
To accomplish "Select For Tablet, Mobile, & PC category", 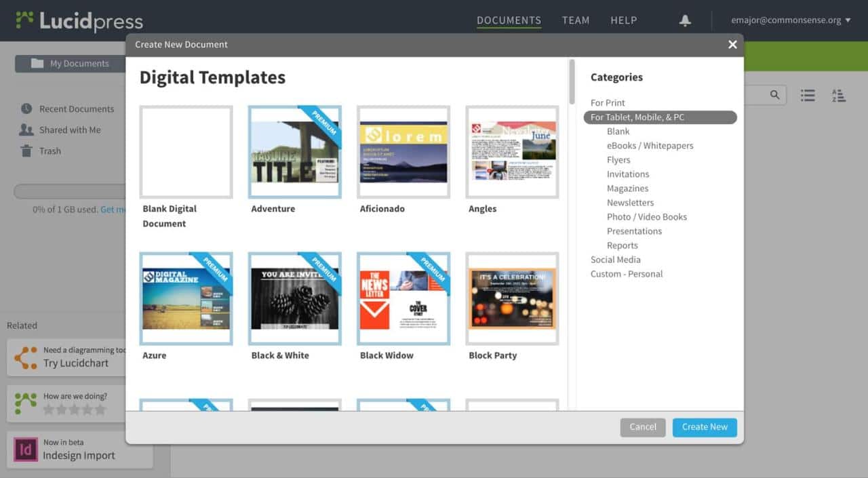I will [x=637, y=117].
